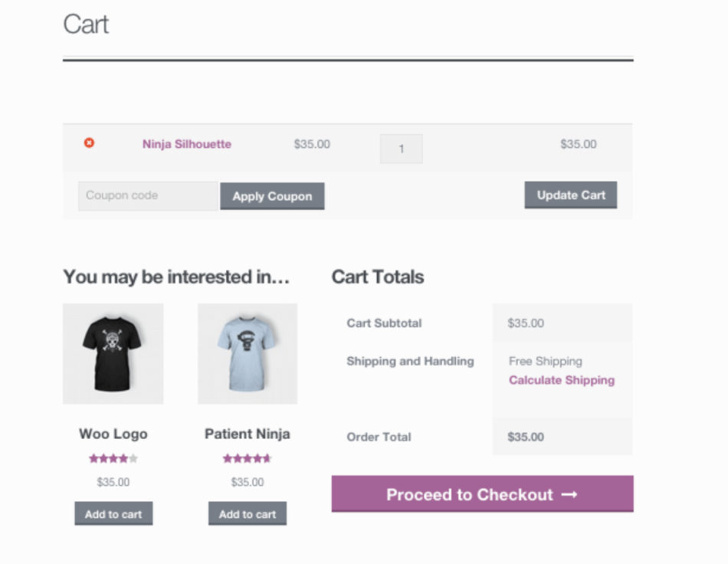Open the Patient Ninja blue t-shirt thumbnail
Viewport: 728px width, 564px height.
click(248, 353)
